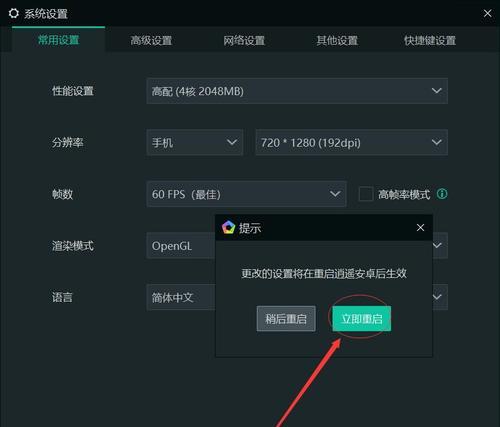
Task: Click the app logo in the 提示 dialog
Action: (228, 228)
